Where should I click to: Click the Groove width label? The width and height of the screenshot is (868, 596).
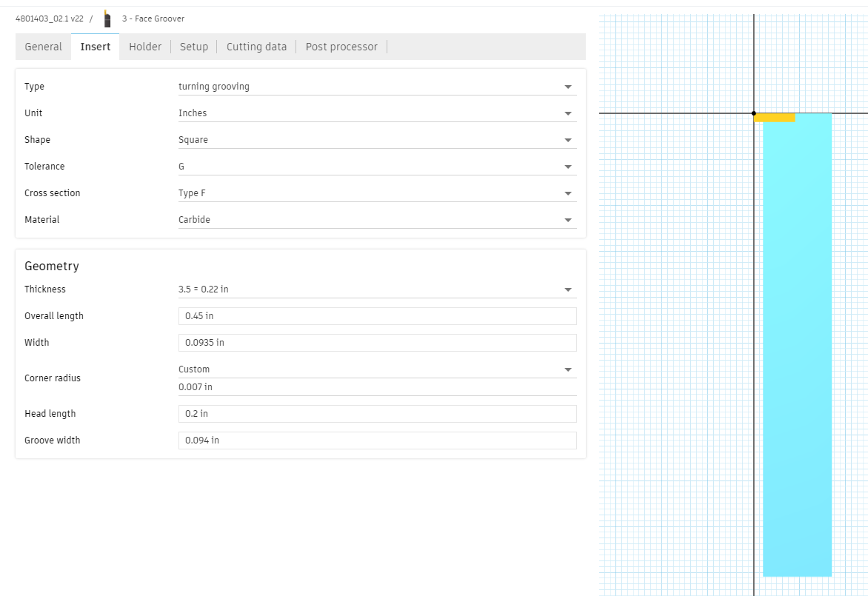[52, 440]
